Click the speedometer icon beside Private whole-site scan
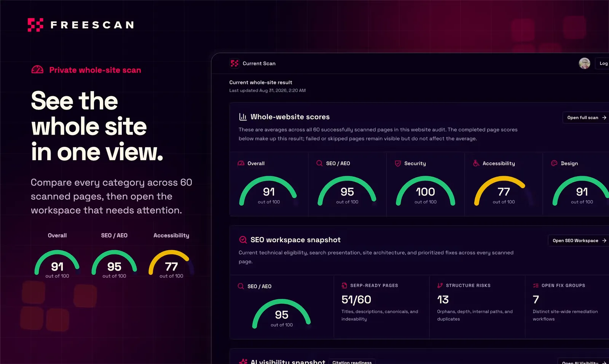 [37, 70]
